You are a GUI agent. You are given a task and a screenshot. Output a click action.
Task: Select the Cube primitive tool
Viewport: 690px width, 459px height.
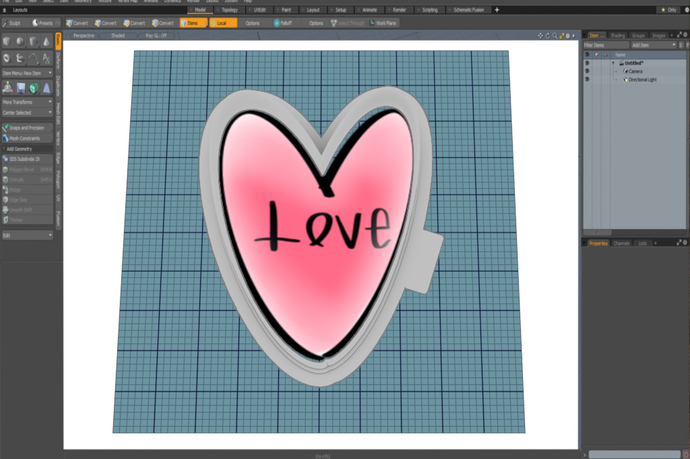pos(7,42)
